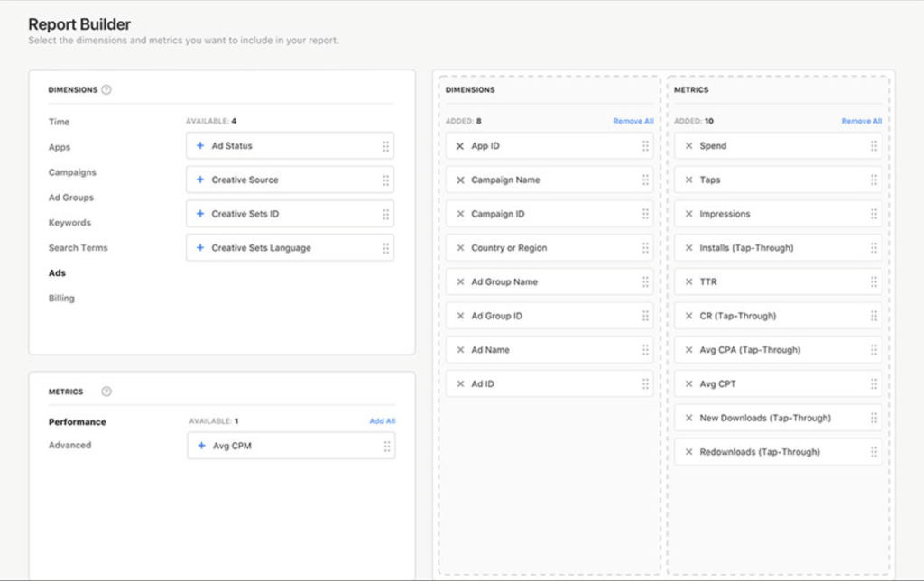The image size is (924, 581).
Task: Remove Spend metric using X icon
Action: click(x=688, y=145)
